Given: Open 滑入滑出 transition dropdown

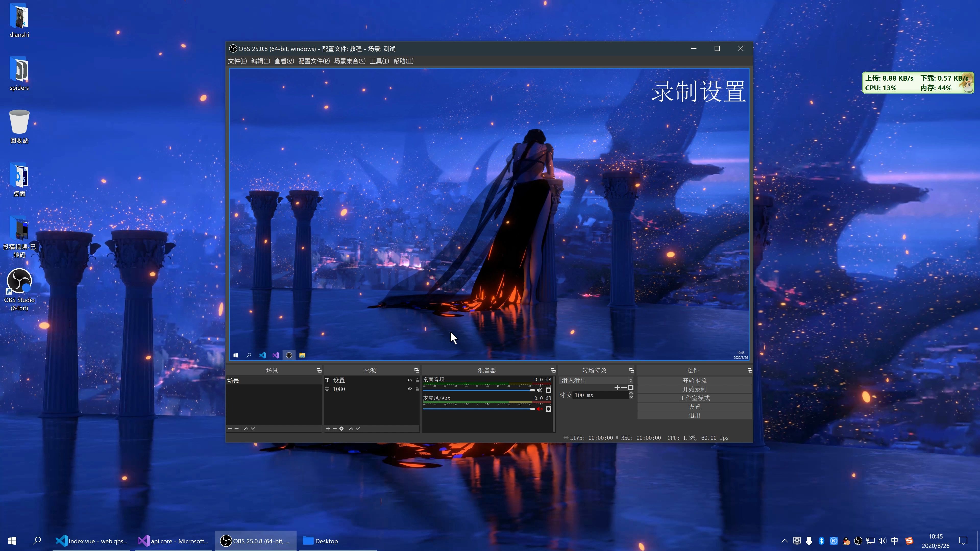Looking at the screenshot, I should coord(596,381).
